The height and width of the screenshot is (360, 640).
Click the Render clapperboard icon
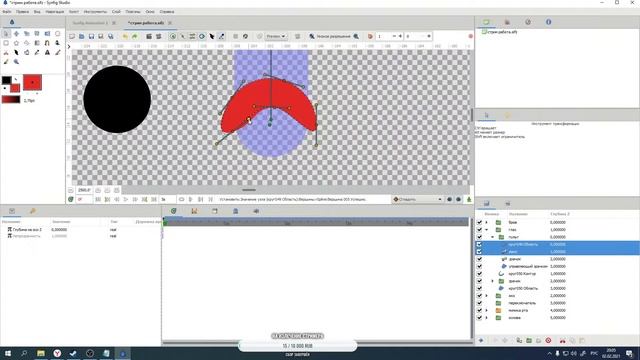(149, 36)
